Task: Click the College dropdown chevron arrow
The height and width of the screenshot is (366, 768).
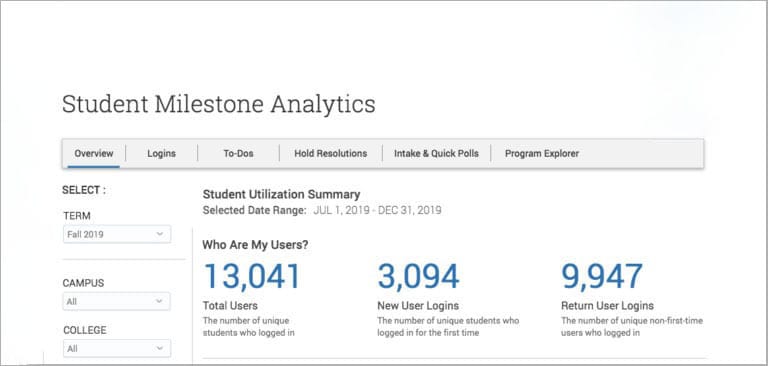Action: pyautogui.click(x=159, y=348)
